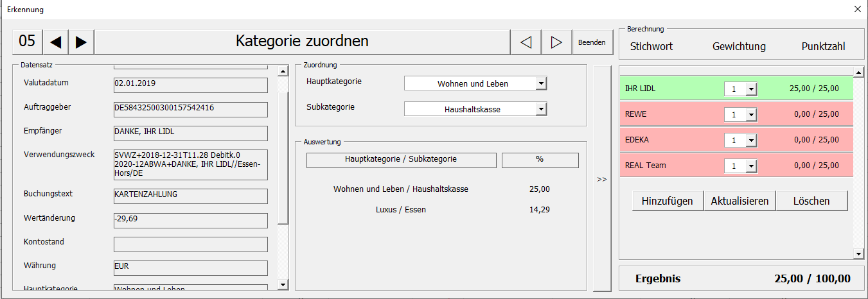Screen dimensions: 868x299
Task: Click the outlined right triangle step button
Action: 556,42
